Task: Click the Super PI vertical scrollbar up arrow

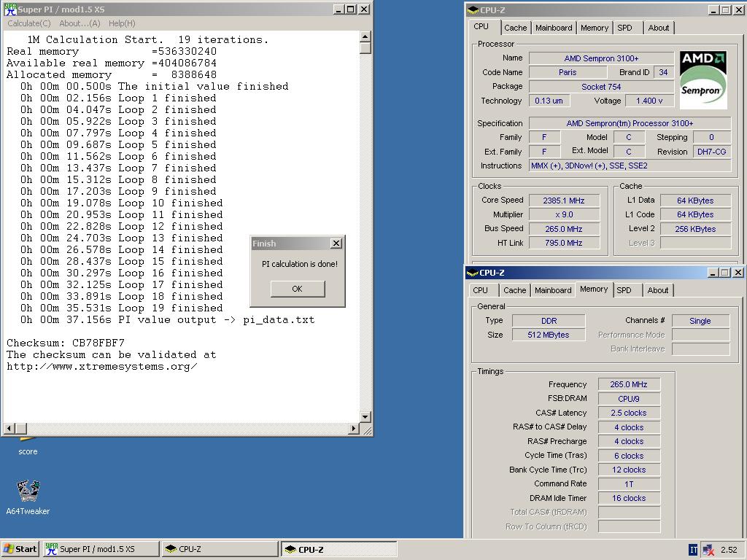Action: pos(365,36)
